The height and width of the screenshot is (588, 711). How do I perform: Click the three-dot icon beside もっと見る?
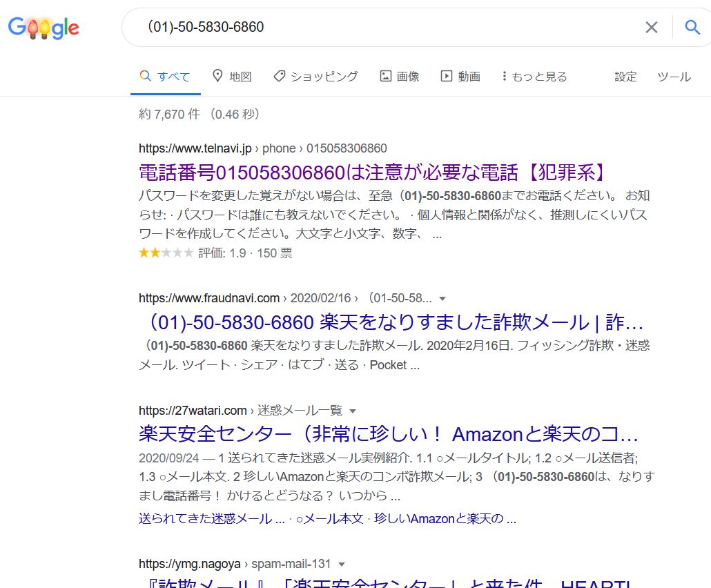pos(504,76)
